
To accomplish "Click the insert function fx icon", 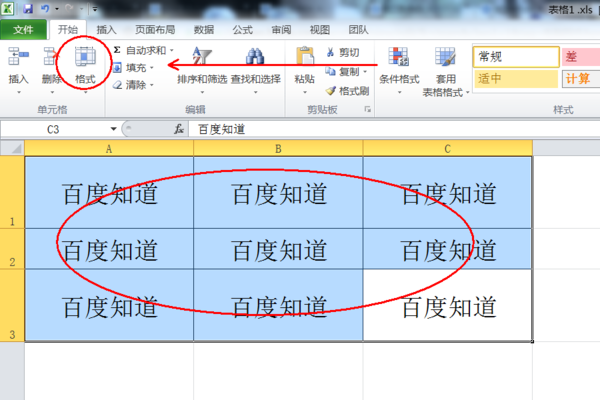I will [179, 129].
